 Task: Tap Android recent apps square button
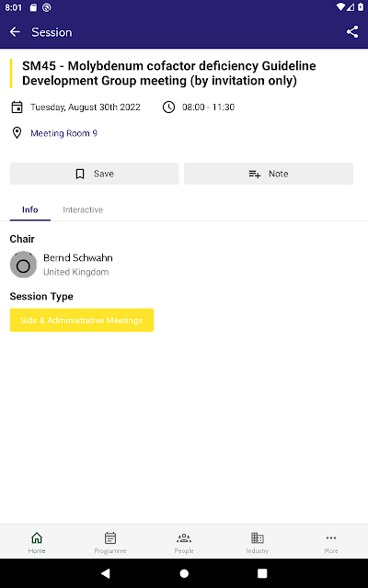(262, 573)
